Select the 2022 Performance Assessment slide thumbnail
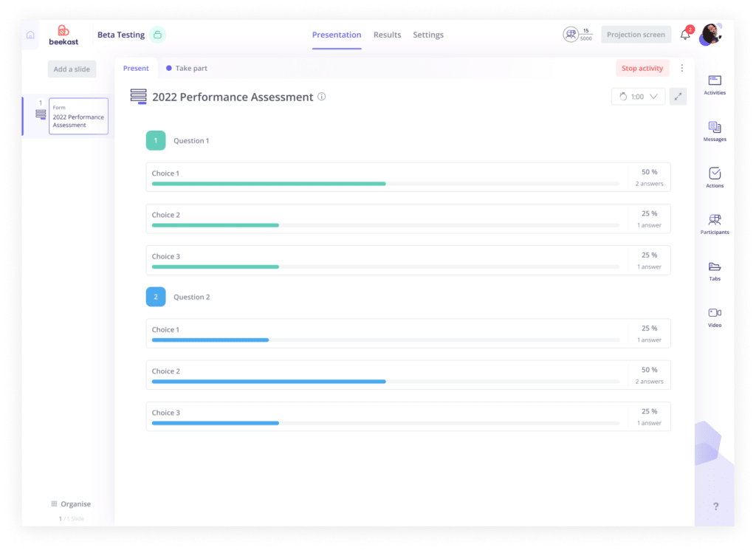The height and width of the screenshot is (550, 756). [78, 116]
